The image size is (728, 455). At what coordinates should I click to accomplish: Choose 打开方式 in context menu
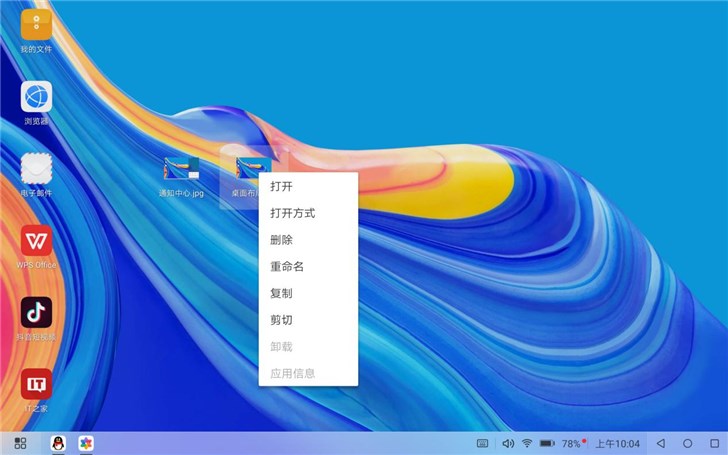click(x=308, y=213)
